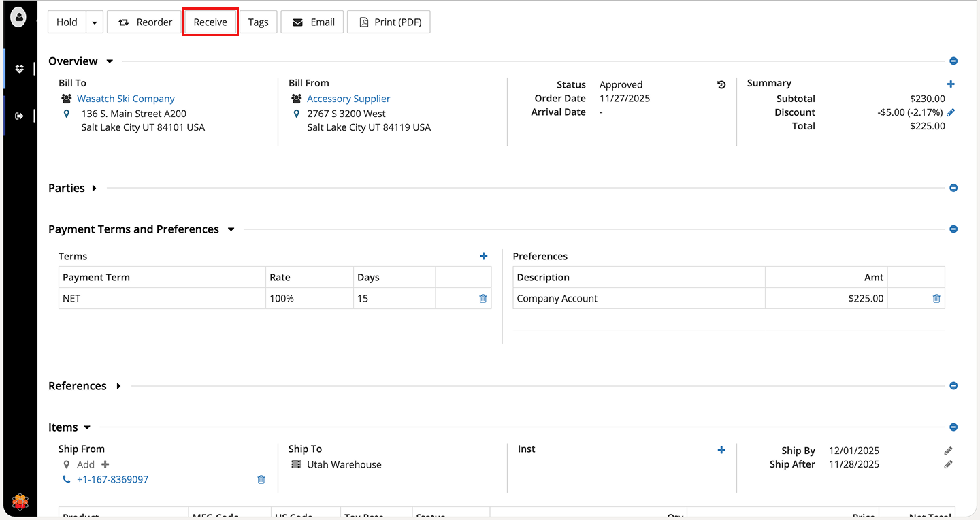Collapse the Payment Terms section minus icon
Viewport: 980px width, 520px height.
click(x=953, y=229)
